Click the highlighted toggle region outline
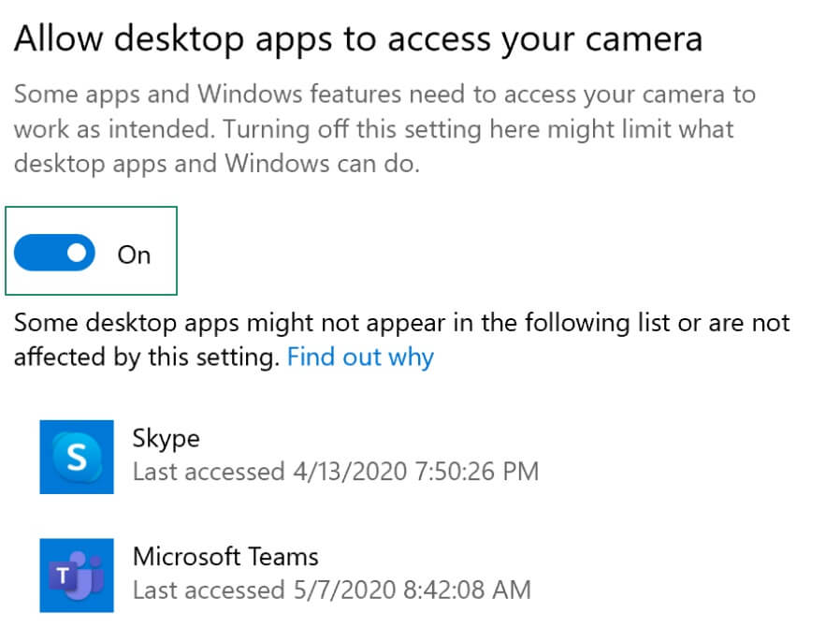 coord(91,251)
